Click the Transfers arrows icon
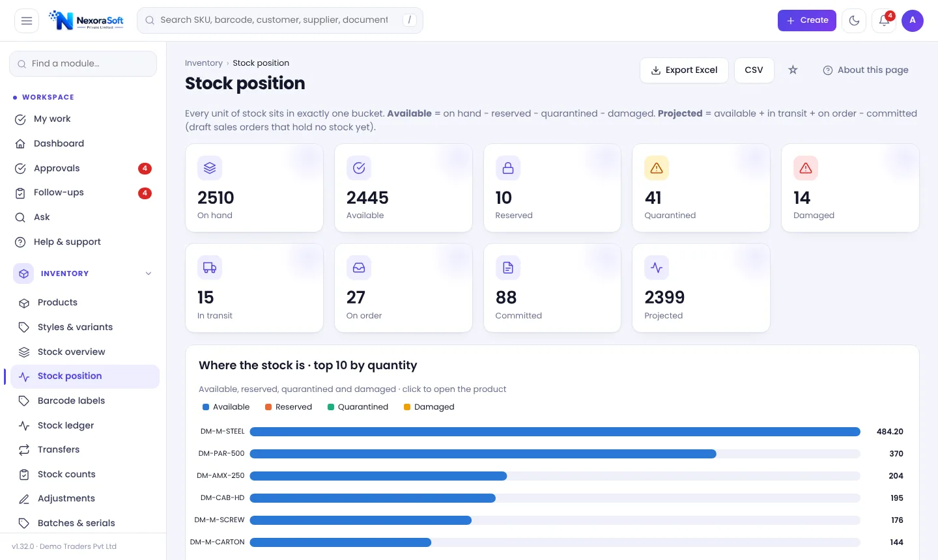Screen dimensions: 938x560 24,450
